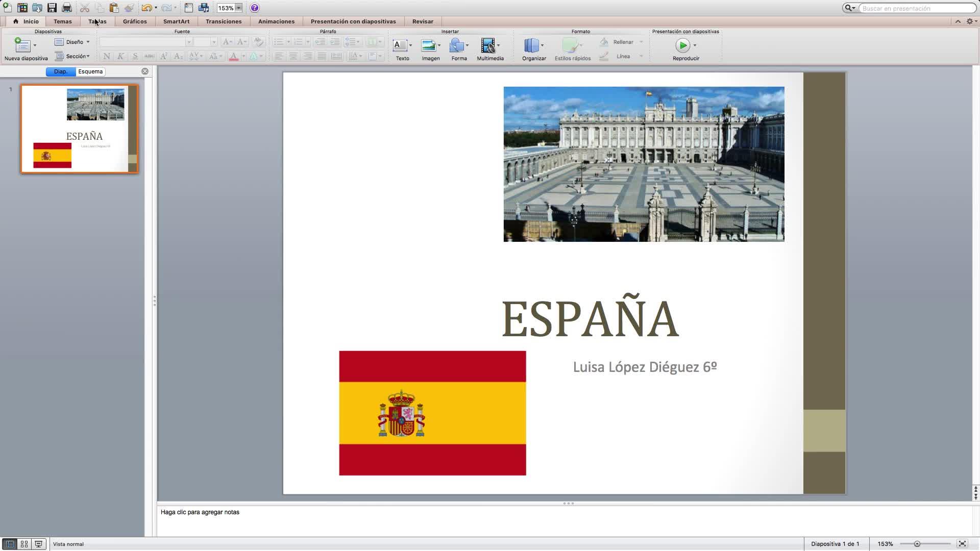980x551 pixels.
Task: Select the Diap. slides view toggle
Action: 61,71
